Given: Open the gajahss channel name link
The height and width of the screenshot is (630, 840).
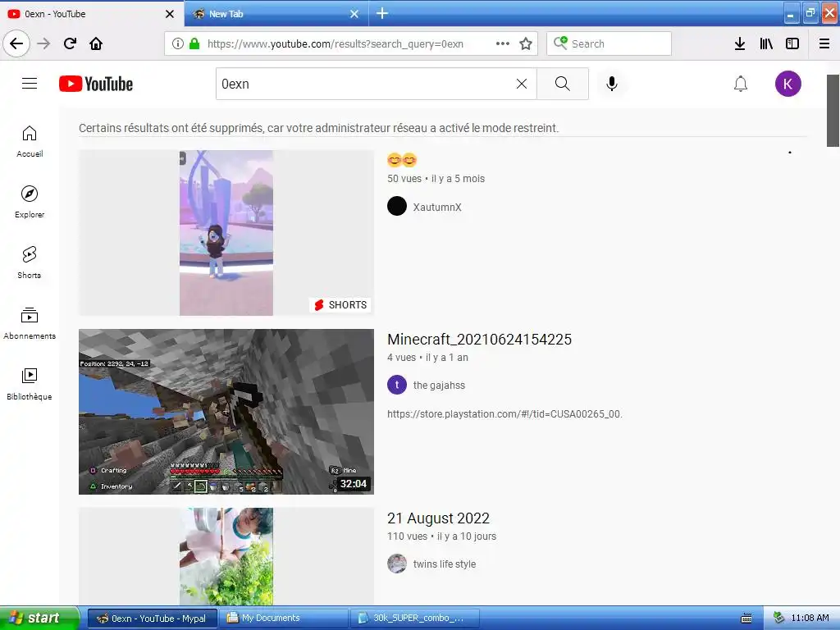Looking at the screenshot, I should (440, 386).
